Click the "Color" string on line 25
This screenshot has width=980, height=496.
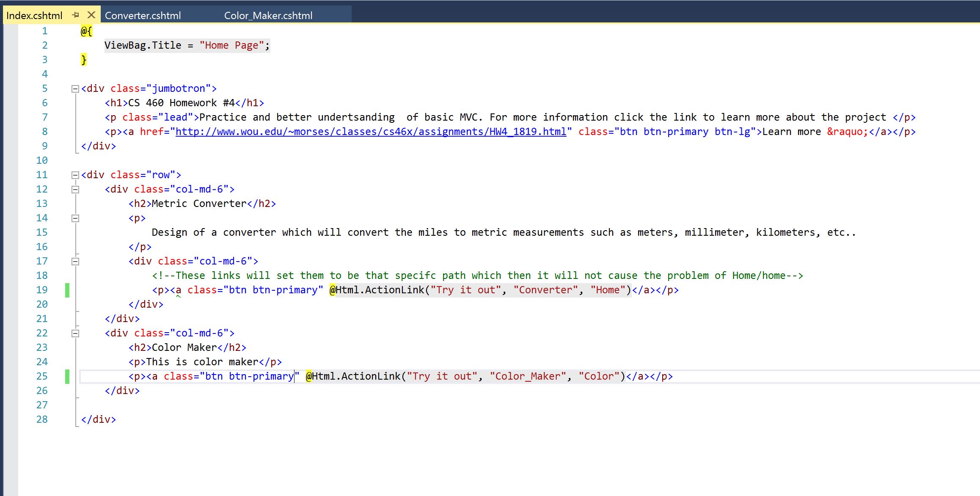(599, 376)
